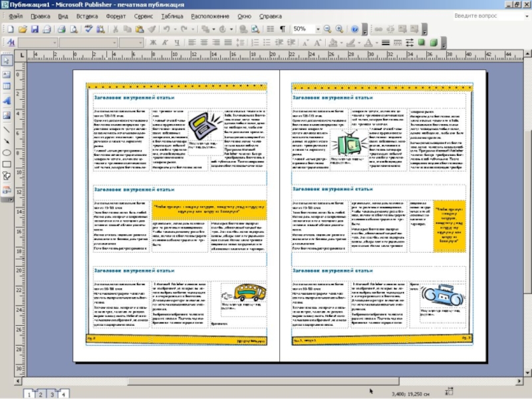Decrease font size with small A icon
This screenshot has height=399, width=532.
(x=305, y=43)
